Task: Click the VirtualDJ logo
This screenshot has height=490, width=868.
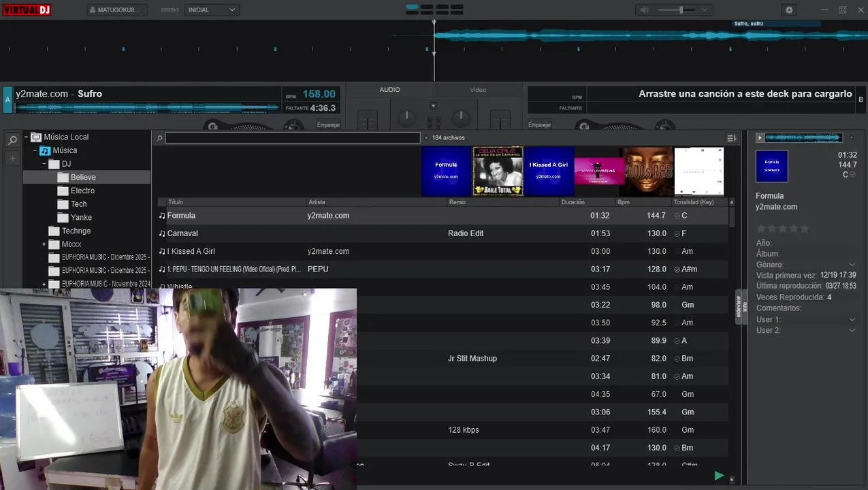Action: (x=26, y=10)
